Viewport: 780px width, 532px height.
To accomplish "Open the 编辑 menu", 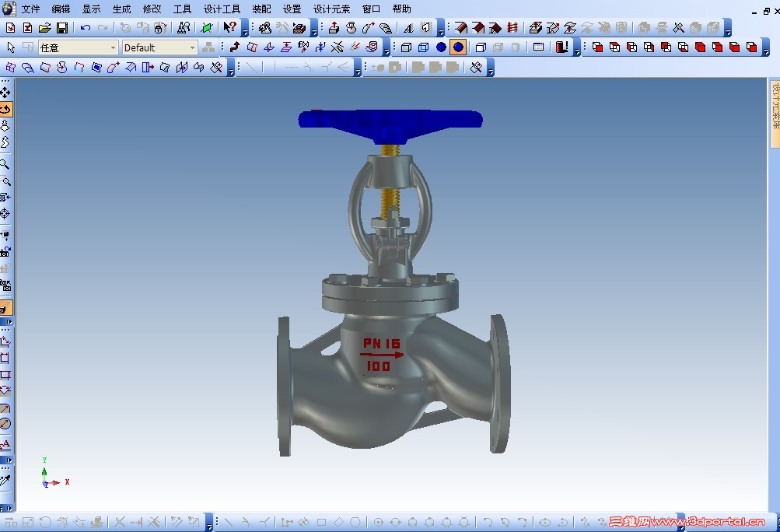I will tap(61, 9).
